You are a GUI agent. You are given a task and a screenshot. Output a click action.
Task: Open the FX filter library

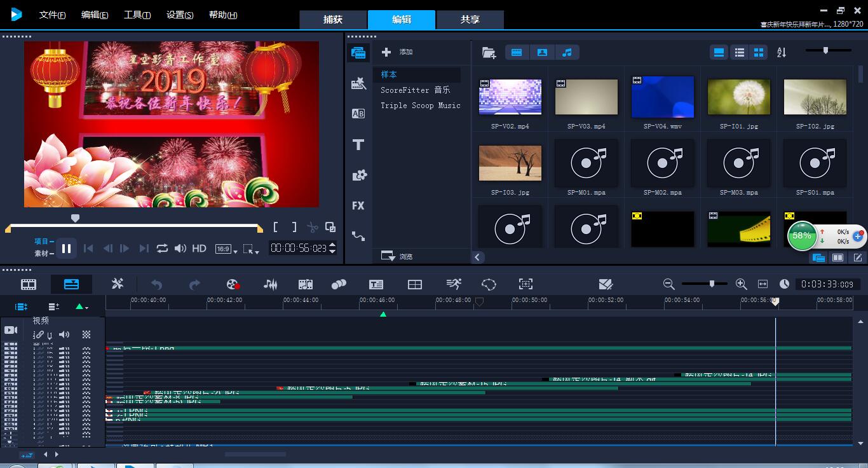358,205
